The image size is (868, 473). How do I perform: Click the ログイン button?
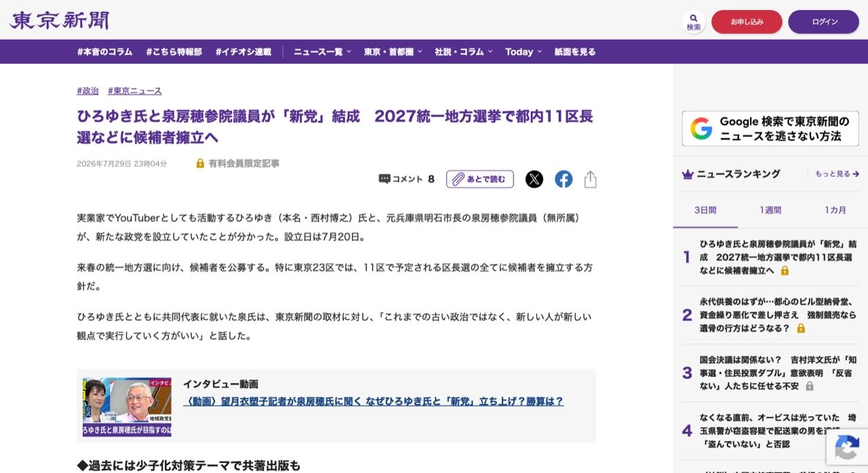(x=823, y=22)
